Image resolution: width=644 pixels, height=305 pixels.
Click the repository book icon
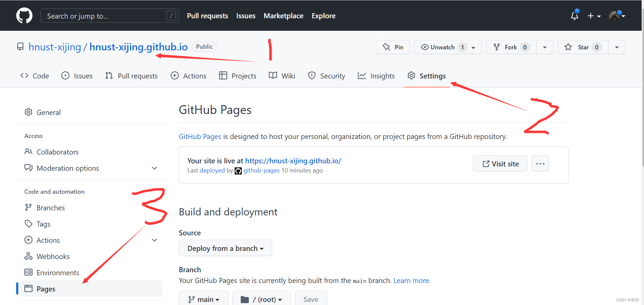pos(21,47)
